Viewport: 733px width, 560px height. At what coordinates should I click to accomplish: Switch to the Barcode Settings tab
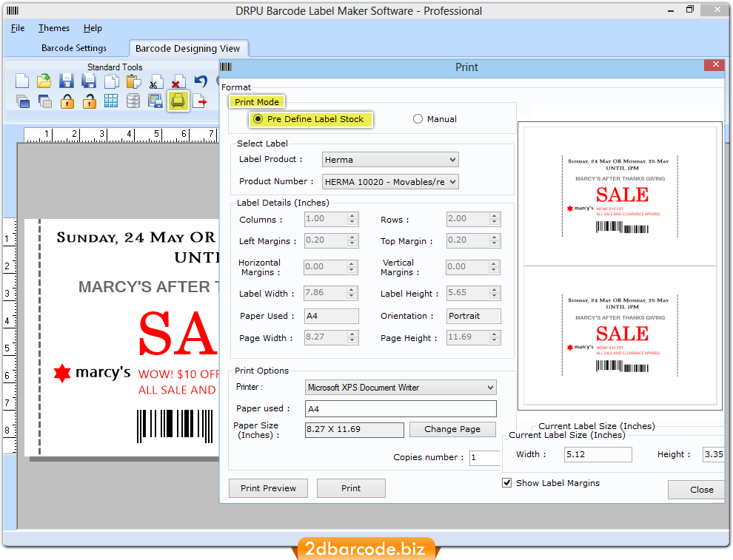[x=74, y=48]
